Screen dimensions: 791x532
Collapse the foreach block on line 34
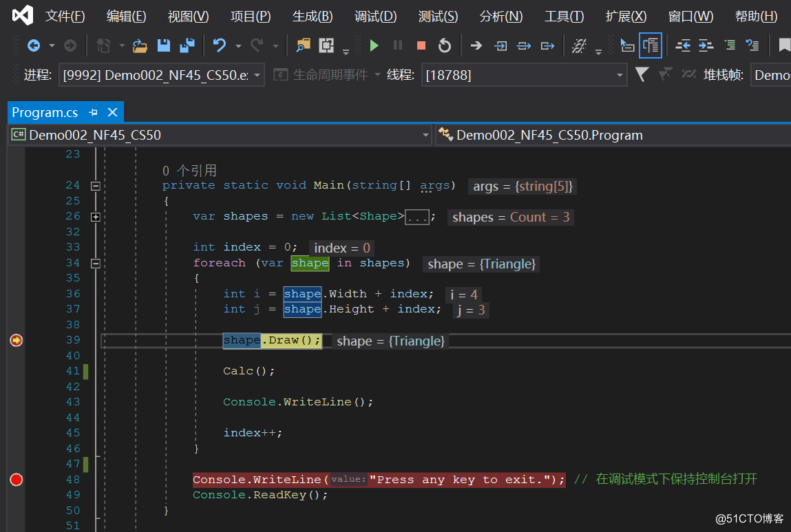pyautogui.click(x=95, y=263)
